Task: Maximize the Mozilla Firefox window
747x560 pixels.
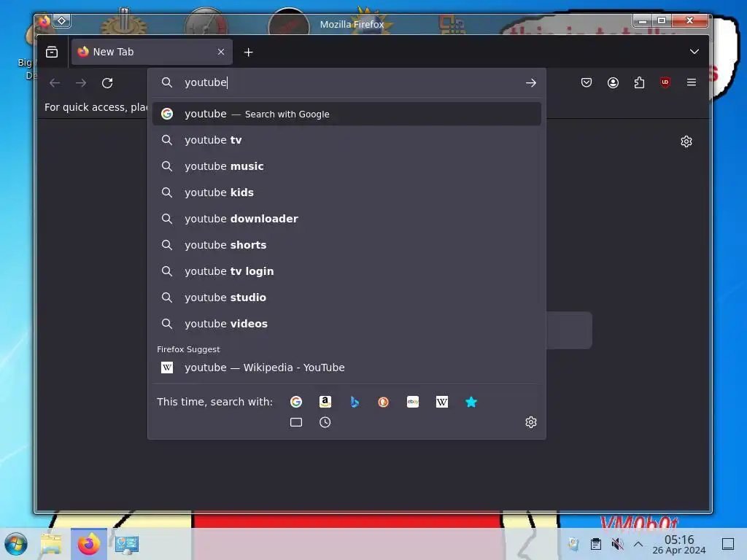Action: (x=661, y=20)
